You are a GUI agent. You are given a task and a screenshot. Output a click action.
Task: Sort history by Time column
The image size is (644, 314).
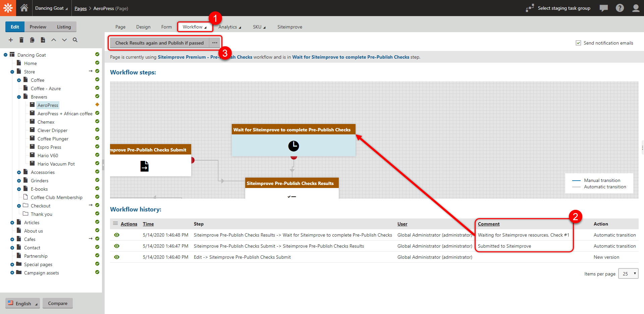point(148,224)
